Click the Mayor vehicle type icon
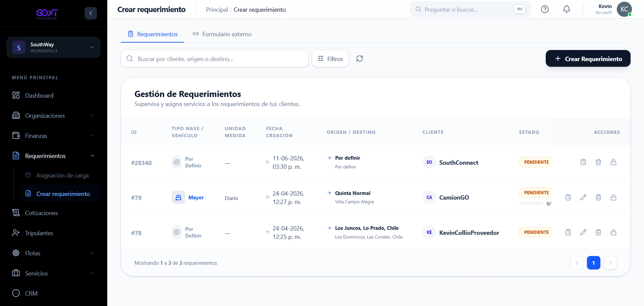 click(178, 198)
